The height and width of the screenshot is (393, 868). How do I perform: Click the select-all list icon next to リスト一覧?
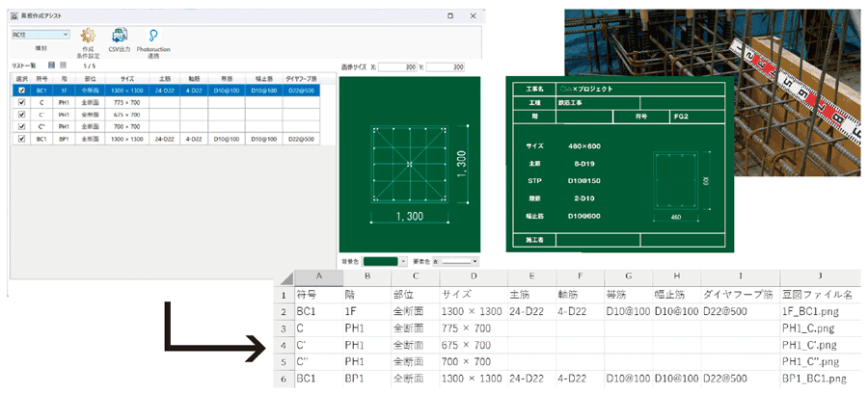[51, 65]
